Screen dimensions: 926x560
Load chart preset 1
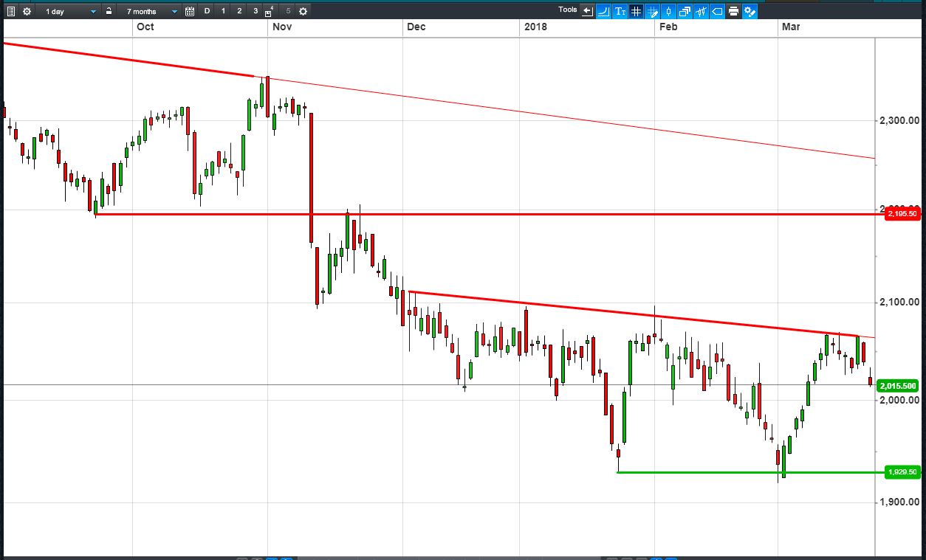point(223,11)
